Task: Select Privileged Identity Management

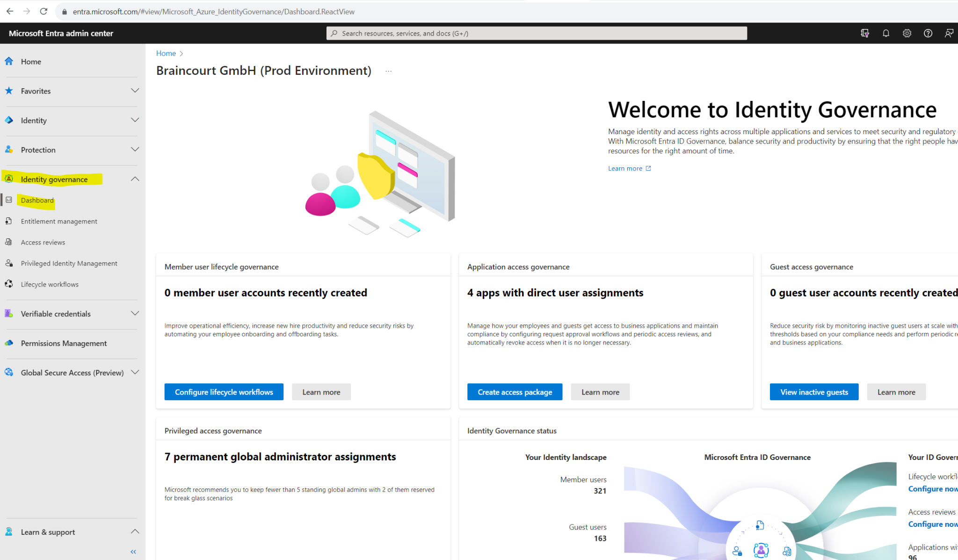Action: [69, 263]
